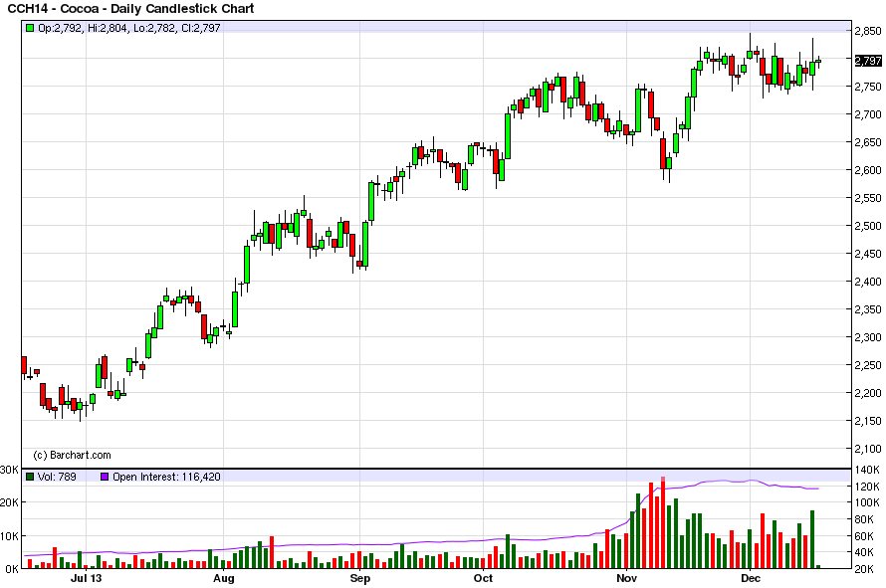The width and height of the screenshot is (886, 588).
Task: Click the 2,400 price axis label
Action: point(868,282)
